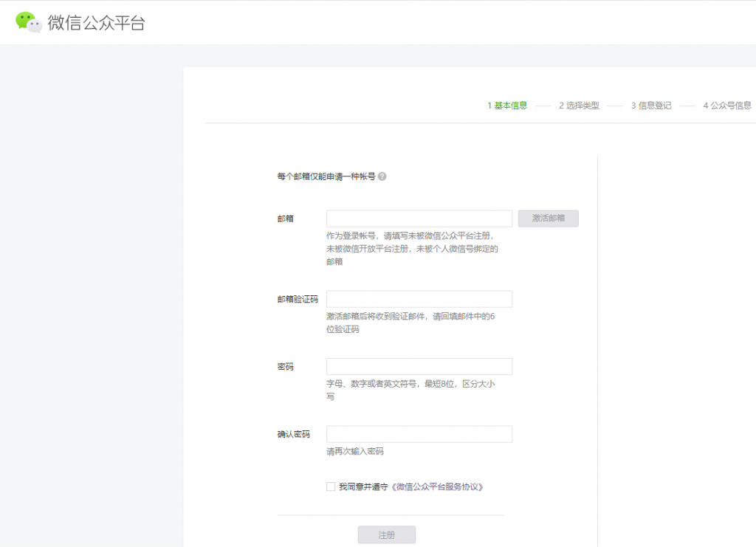The width and height of the screenshot is (756, 547).
Task: Click the hint text 请再次输入密码
Action: (x=355, y=451)
